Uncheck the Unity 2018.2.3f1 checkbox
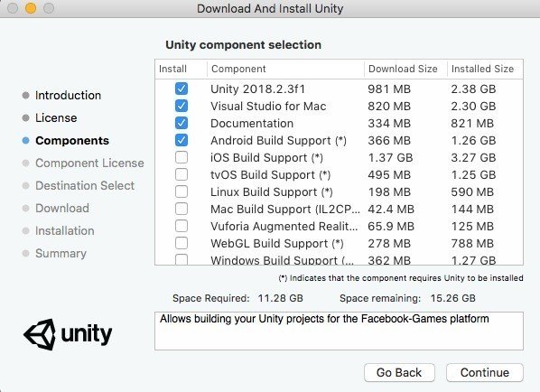 pyautogui.click(x=182, y=89)
